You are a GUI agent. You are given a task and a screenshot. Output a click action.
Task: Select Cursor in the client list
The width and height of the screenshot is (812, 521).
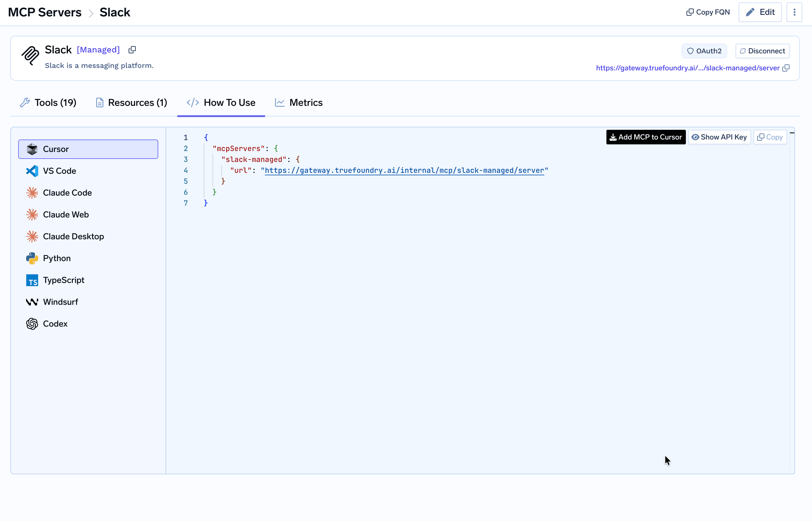click(88, 149)
